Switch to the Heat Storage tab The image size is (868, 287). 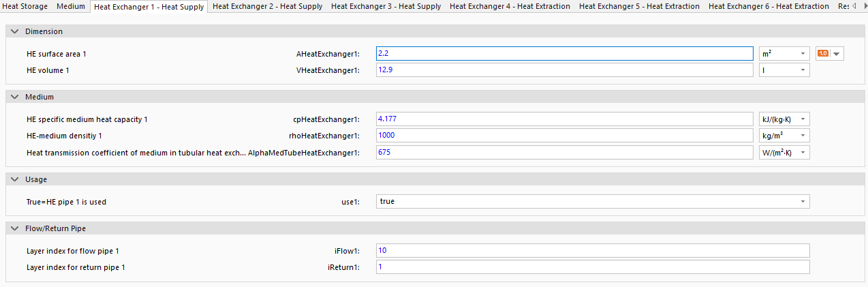tap(25, 6)
